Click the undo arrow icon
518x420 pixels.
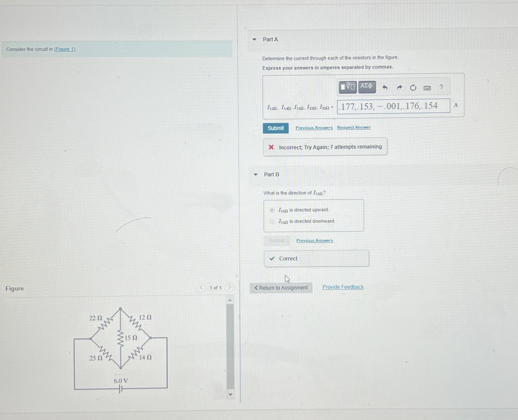(x=385, y=88)
